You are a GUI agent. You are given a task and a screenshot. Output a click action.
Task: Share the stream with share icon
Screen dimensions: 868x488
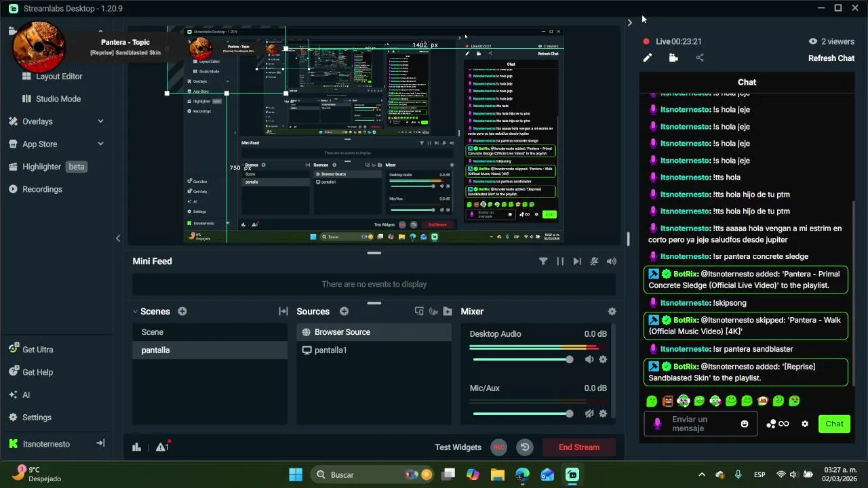pyautogui.click(x=700, y=58)
